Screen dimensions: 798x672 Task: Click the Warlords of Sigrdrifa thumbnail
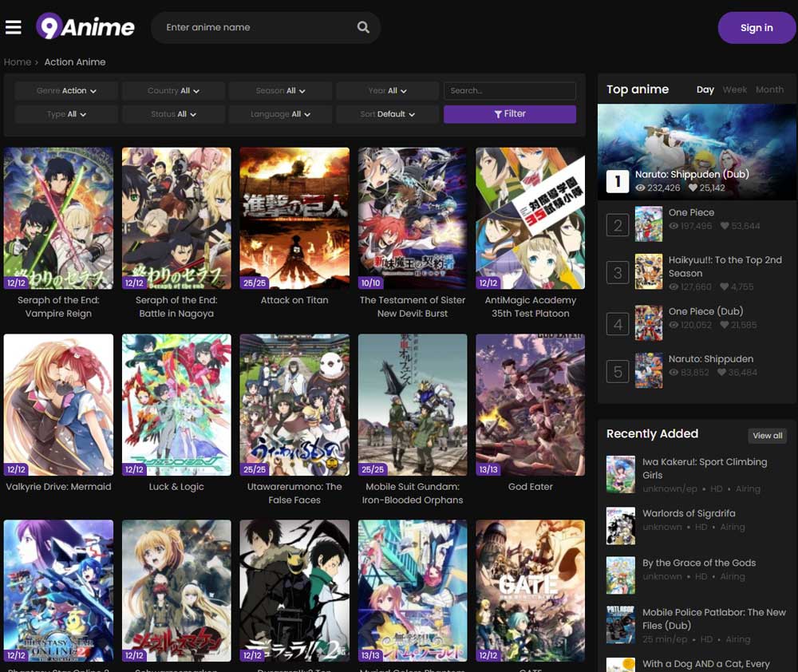point(620,526)
